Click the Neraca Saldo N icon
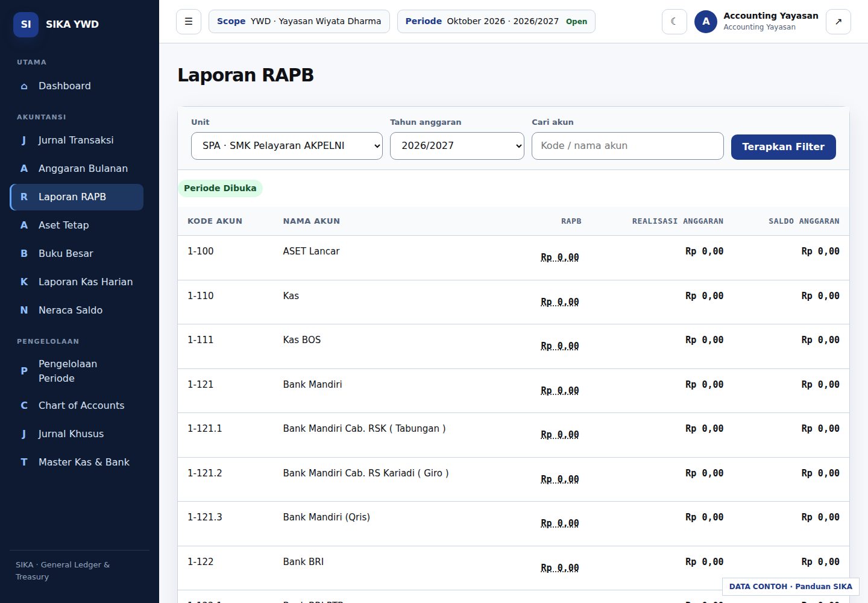This screenshot has height=603, width=868. coord(24,311)
